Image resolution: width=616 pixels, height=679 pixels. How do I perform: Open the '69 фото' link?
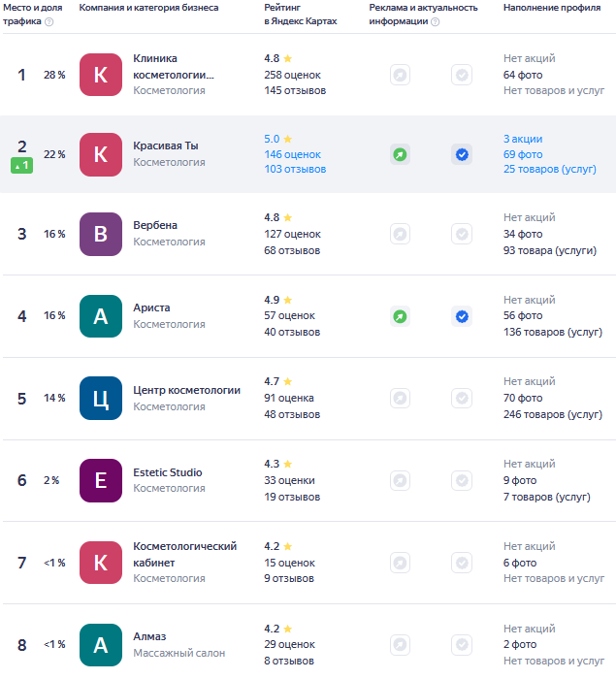[523, 154]
